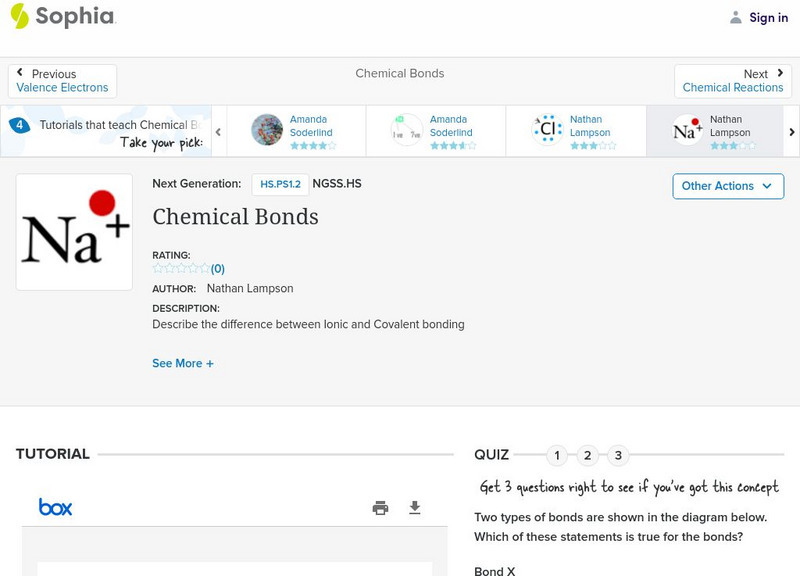This screenshot has width=800, height=576.
Task: Click the Sophia logo
Action: click(x=62, y=17)
